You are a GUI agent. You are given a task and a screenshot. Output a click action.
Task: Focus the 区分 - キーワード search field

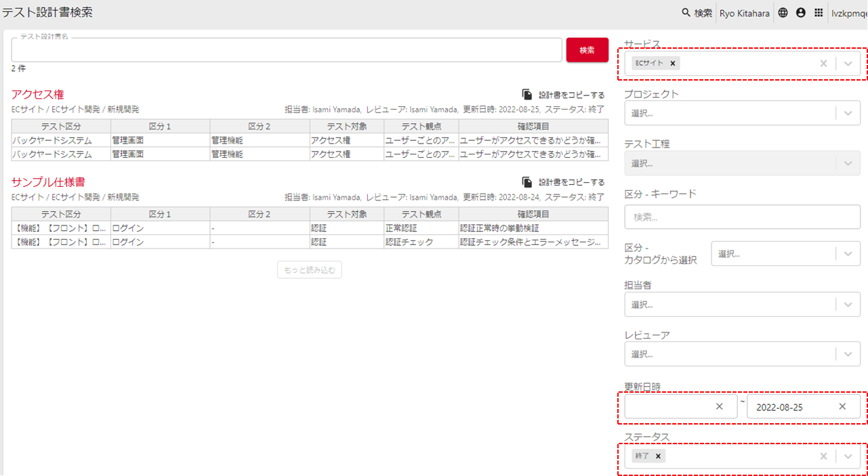(x=743, y=217)
